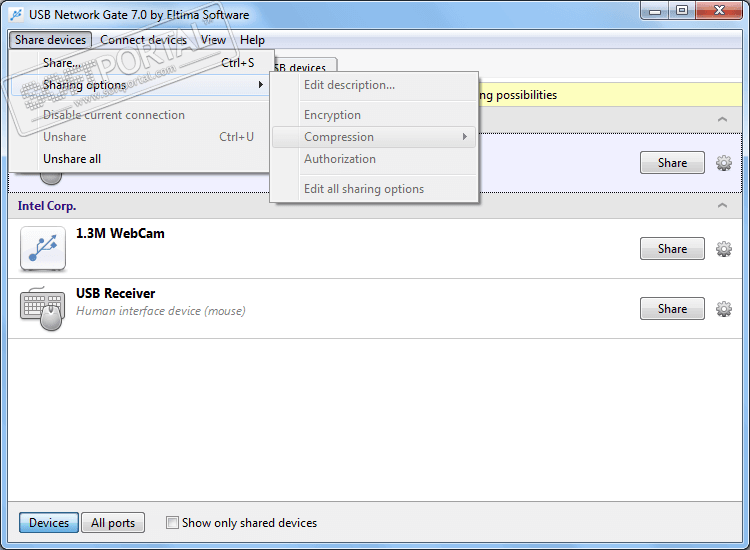Click Human interface device (mouse) description
Screen dimensions: 750x550
161,311
